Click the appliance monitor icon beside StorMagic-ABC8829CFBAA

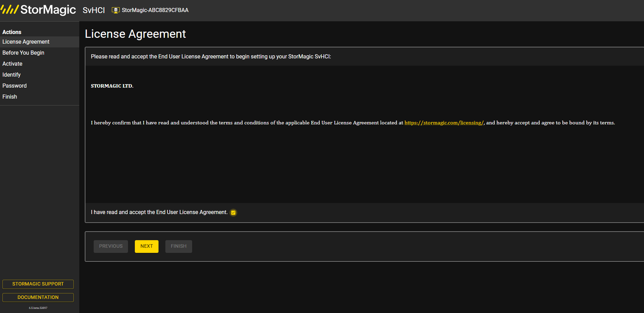pyautogui.click(x=116, y=10)
